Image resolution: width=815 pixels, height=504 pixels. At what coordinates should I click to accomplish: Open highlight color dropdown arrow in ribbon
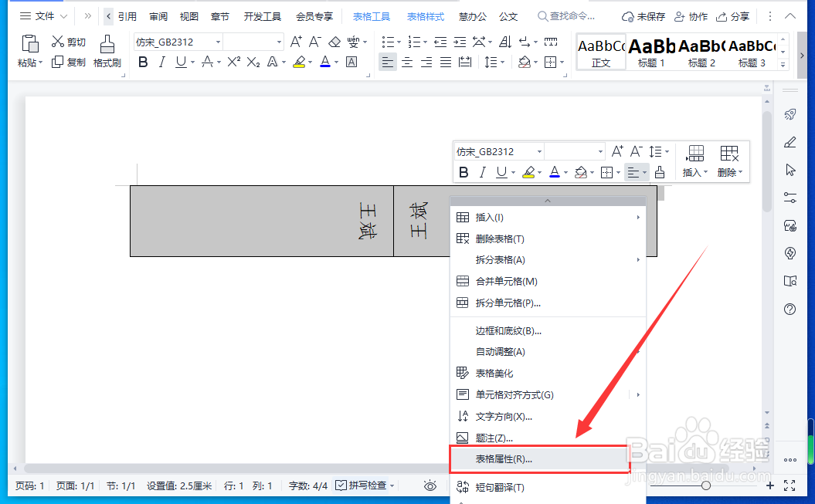(x=311, y=63)
